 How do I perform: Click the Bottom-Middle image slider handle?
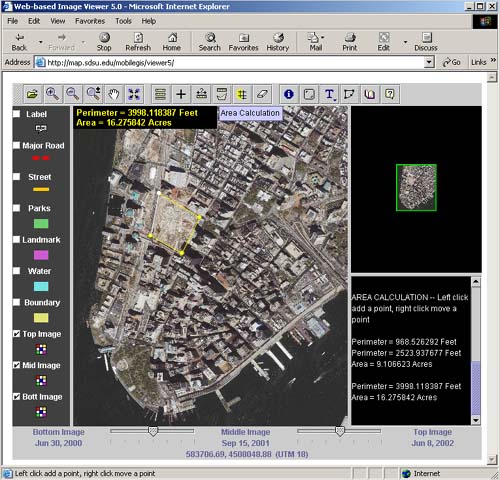[x=153, y=431]
